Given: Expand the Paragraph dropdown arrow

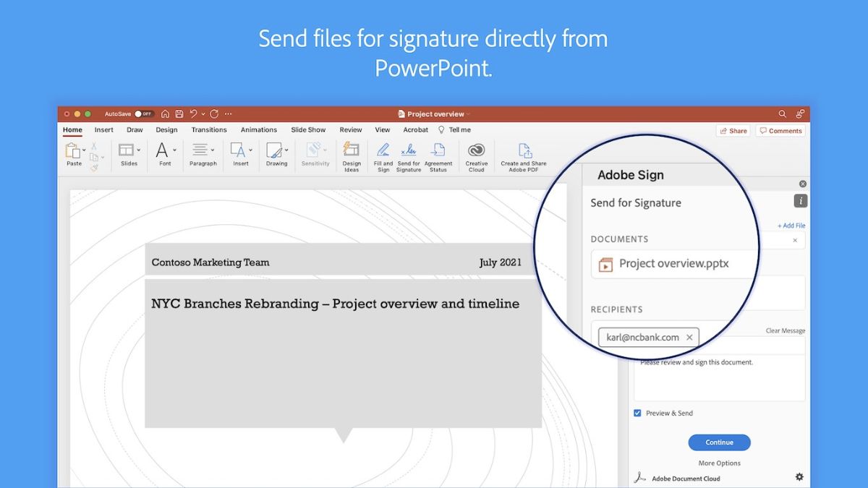Looking at the screenshot, I should click(x=213, y=150).
